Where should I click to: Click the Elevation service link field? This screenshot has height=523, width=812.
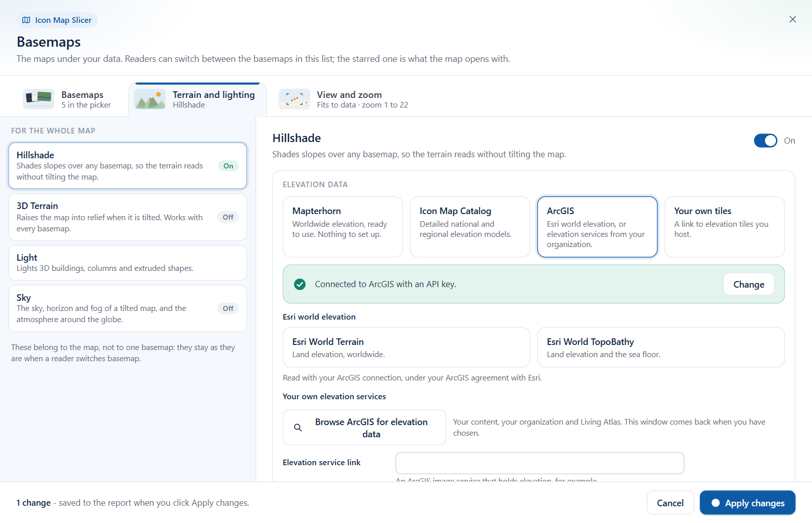point(539,463)
